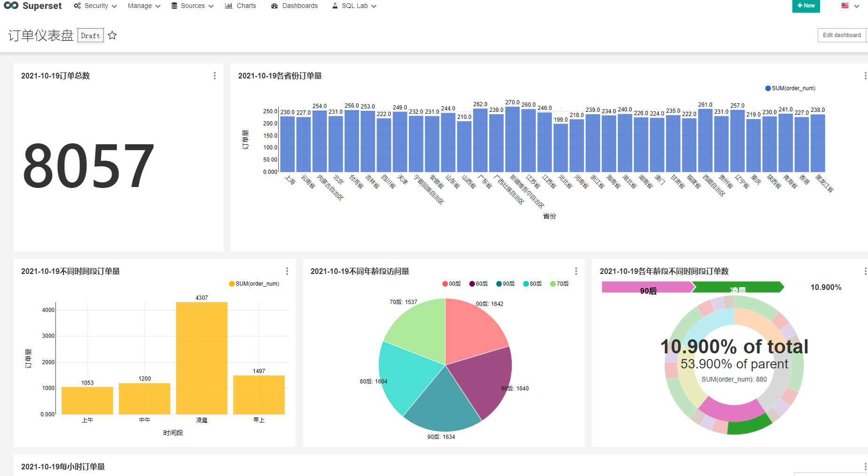Toggle the 60后 legend entry
The image size is (868, 476).
478,284
